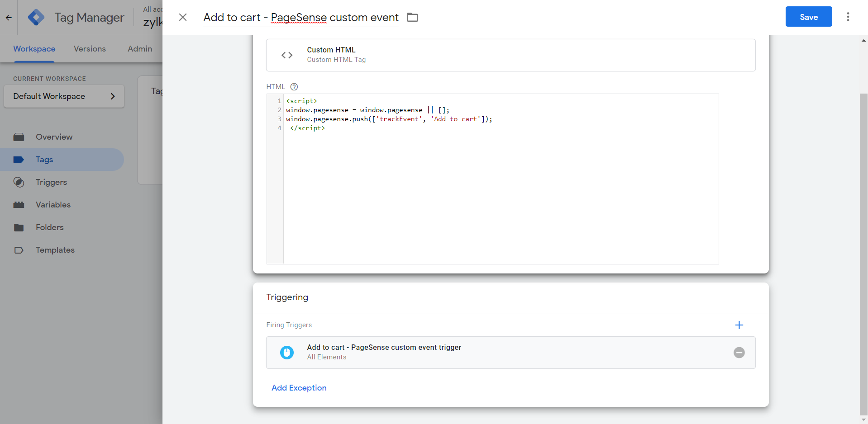Screen dimensions: 868x424
Task: Open the Admin tab
Action: click(140, 49)
